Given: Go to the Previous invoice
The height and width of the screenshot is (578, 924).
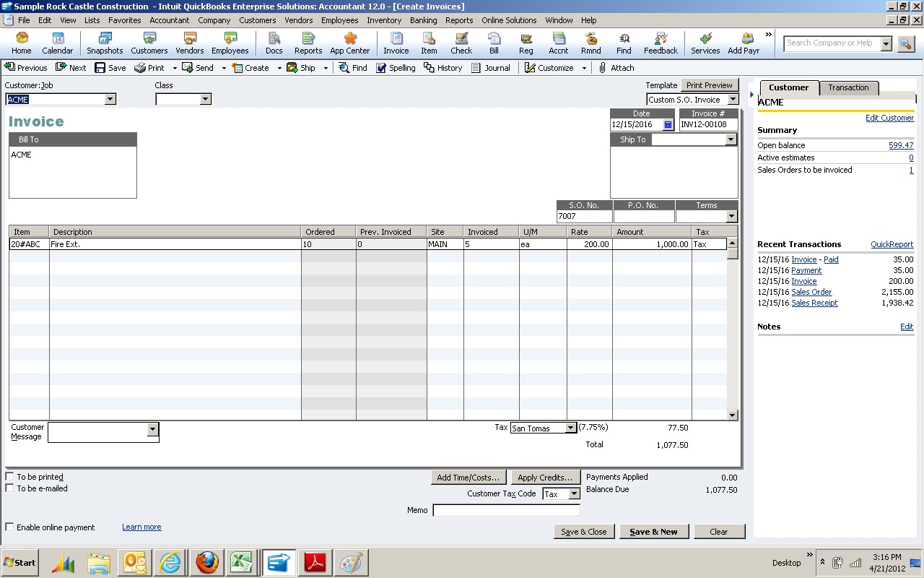Looking at the screenshot, I should (26, 67).
